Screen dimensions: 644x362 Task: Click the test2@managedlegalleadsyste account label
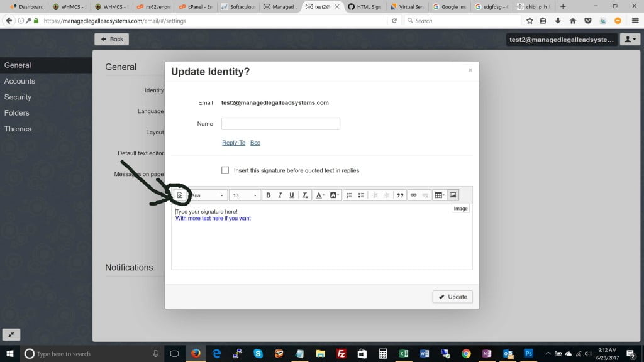(x=562, y=40)
